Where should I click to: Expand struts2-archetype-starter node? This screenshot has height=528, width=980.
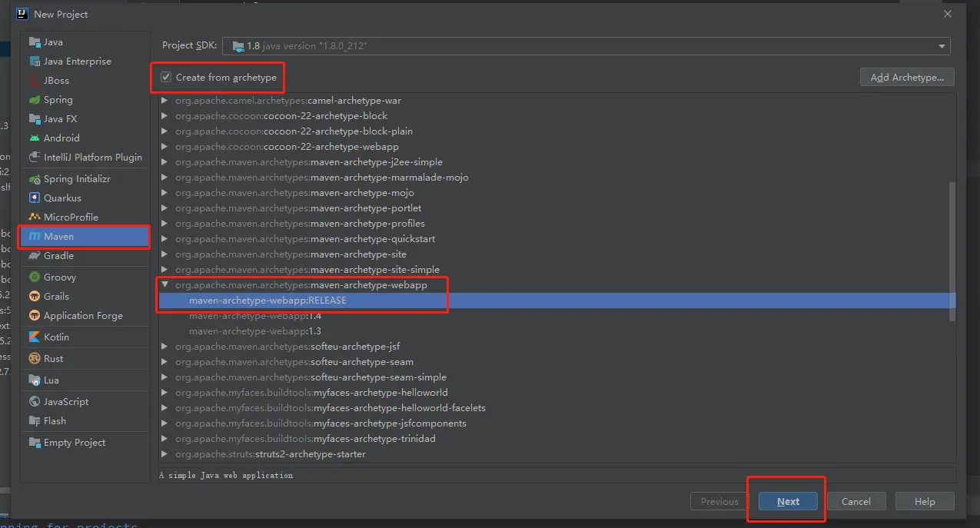(x=164, y=454)
